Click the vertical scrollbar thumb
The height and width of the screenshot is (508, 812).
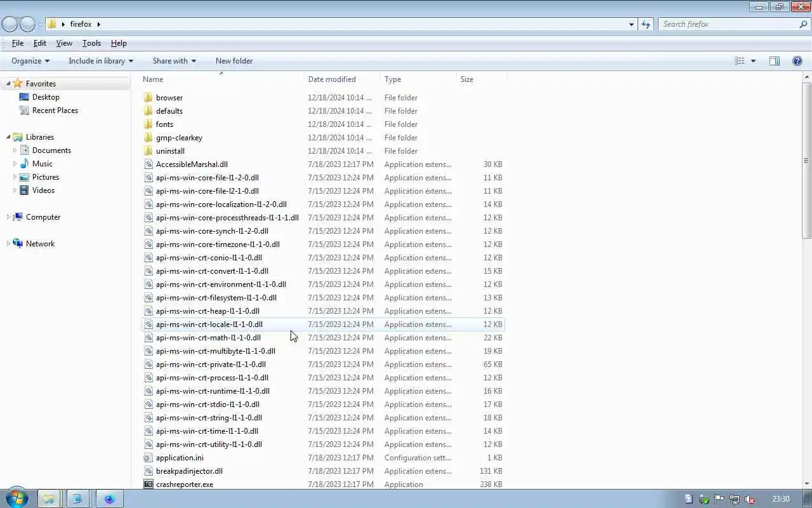point(807,161)
